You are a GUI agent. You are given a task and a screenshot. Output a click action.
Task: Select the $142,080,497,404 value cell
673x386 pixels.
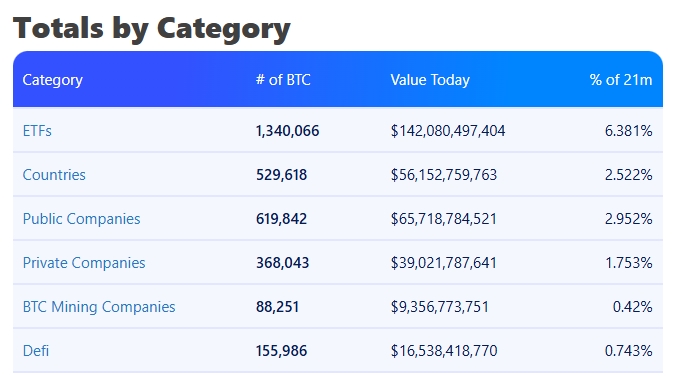click(448, 131)
